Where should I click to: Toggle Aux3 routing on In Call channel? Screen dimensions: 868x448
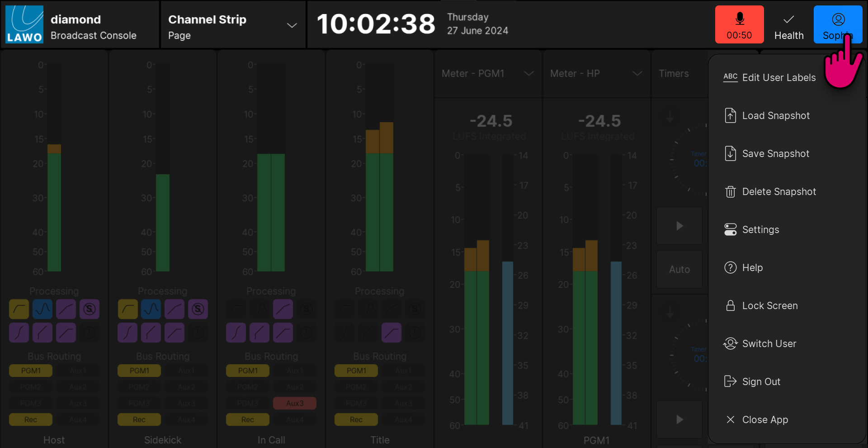(x=295, y=403)
